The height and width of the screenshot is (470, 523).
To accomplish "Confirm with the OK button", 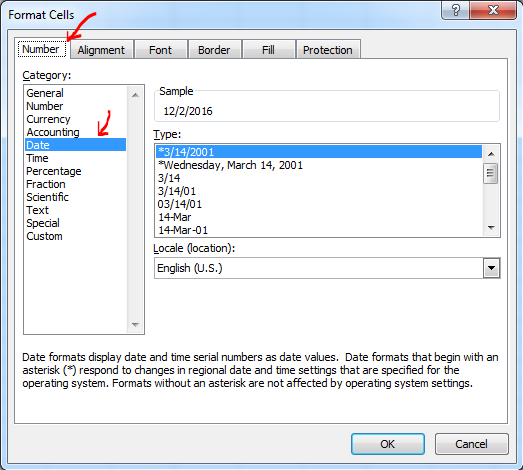I will [388, 444].
